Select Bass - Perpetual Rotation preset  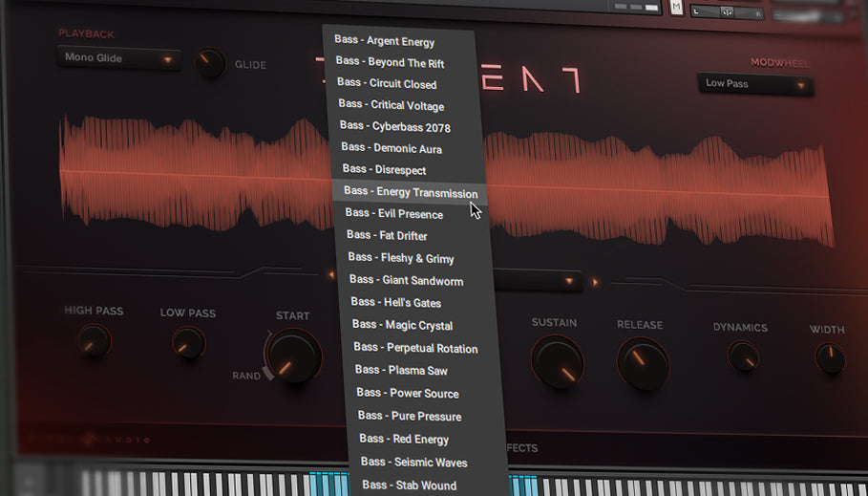[x=415, y=348]
